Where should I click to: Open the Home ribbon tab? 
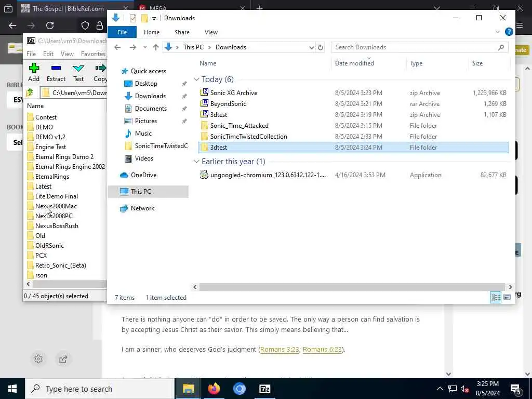click(151, 32)
